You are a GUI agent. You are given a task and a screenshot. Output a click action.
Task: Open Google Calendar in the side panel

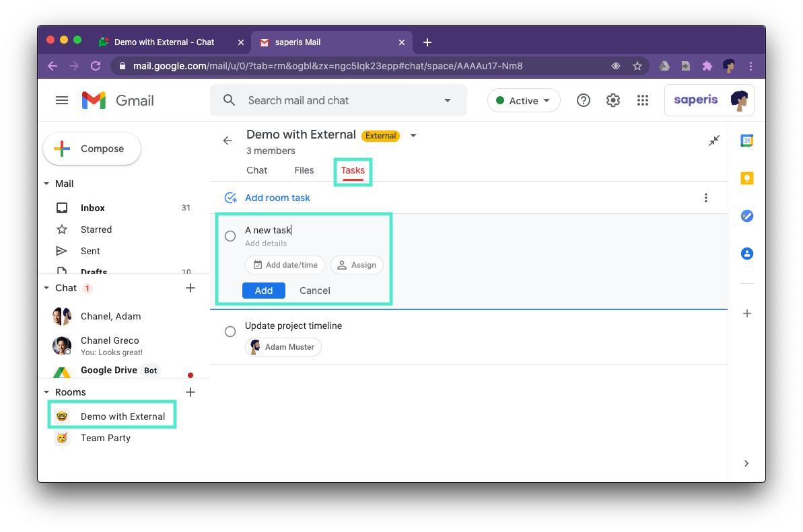(x=746, y=140)
